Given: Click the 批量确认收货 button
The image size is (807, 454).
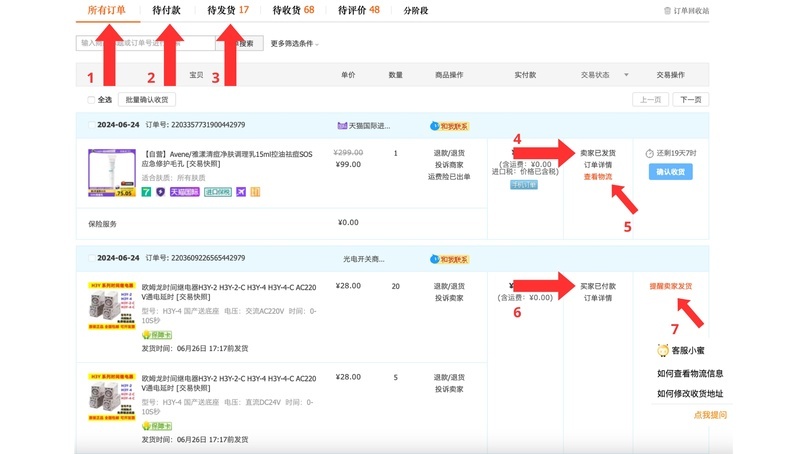Looking at the screenshot, I should click(x=147, y=99).
